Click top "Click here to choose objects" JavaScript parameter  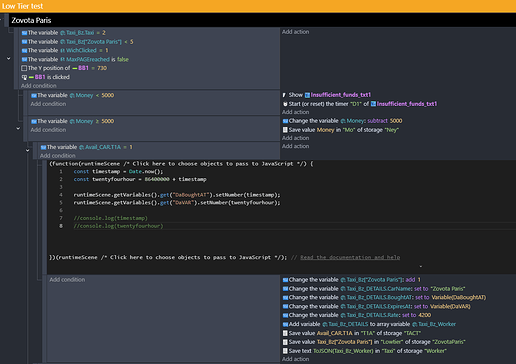(x=214, y=164)
